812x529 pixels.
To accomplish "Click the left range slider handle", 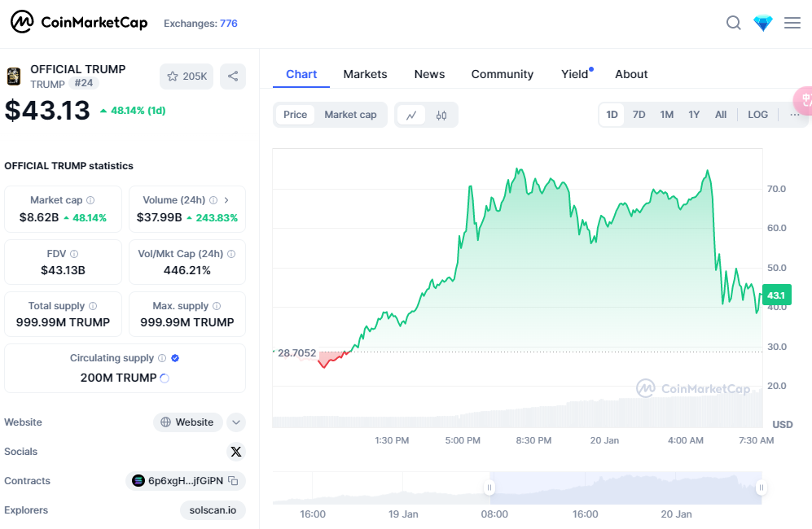I will click(x=489, y=488).
